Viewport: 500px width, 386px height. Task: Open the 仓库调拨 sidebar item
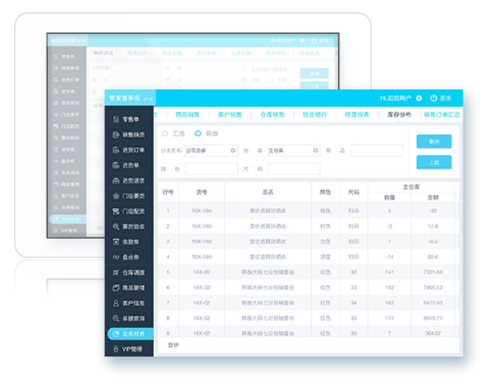pos(129,273)
